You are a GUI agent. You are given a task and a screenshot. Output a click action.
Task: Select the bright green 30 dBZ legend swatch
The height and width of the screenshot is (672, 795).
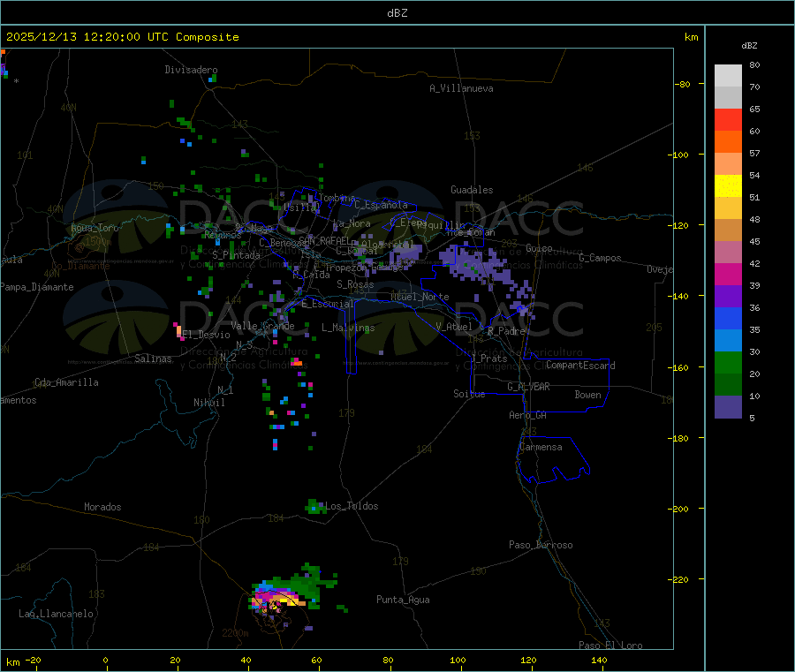click(728, 362)
